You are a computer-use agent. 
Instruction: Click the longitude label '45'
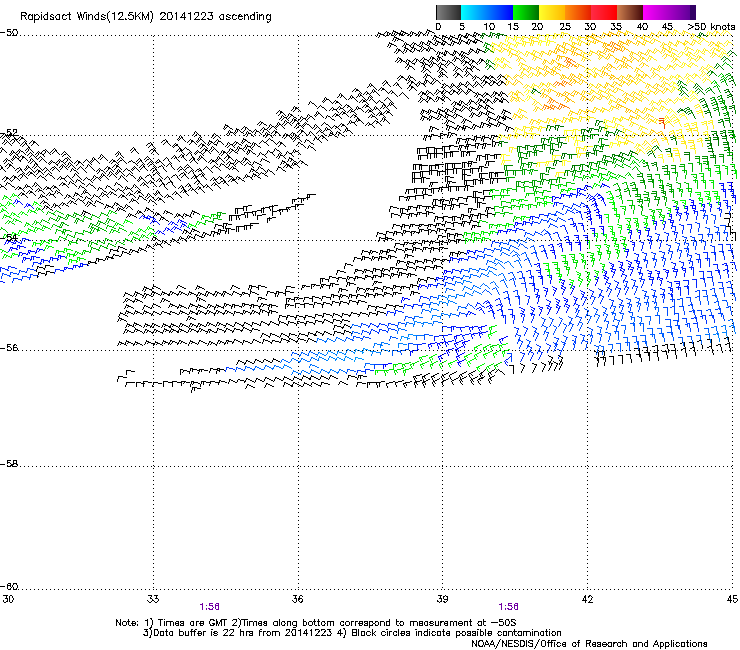click(x=732, y=599)
